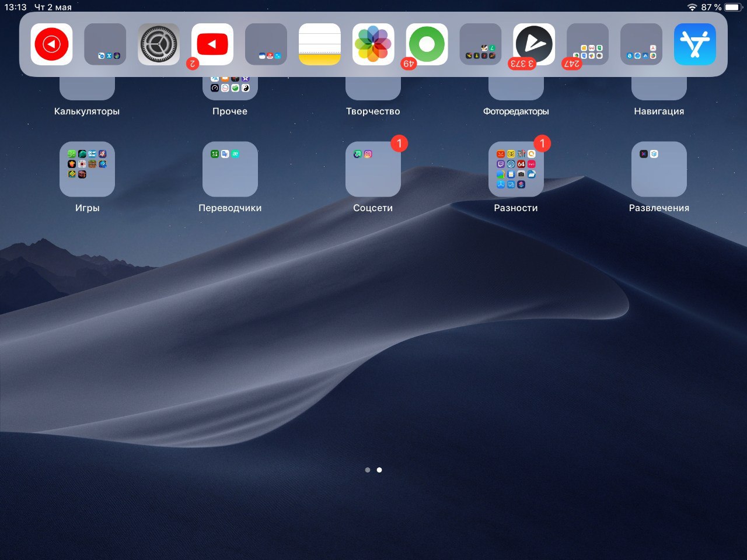Tap the Калькуляторы folder label
Viewport: 747px width, 560px height.
[87, 111]
